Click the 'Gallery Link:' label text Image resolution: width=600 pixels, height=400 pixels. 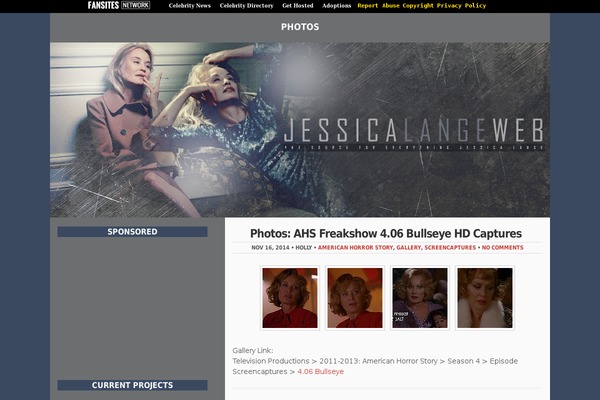(x=253, y=350)
